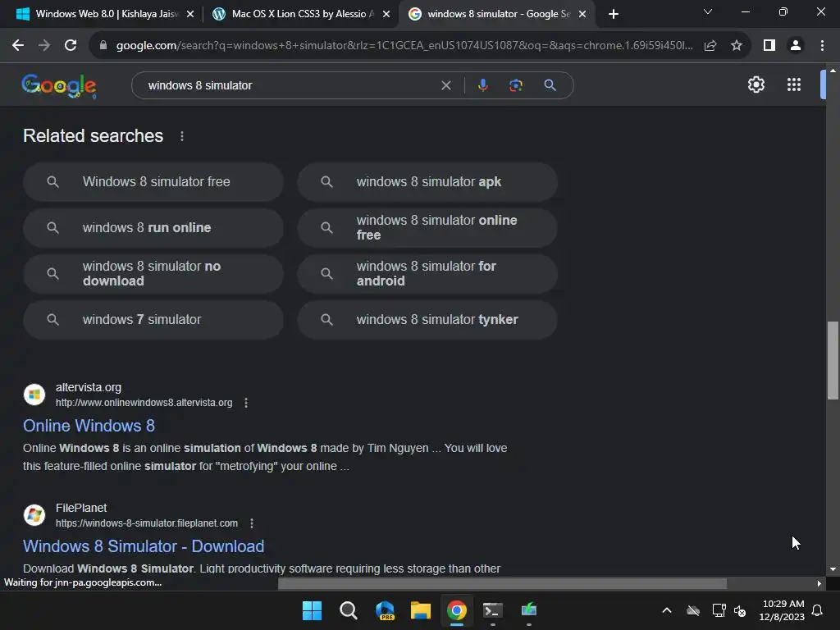The height and width of the screenshot is (630, 840).
Task: Click the Google logo
Action: (59, 85)
